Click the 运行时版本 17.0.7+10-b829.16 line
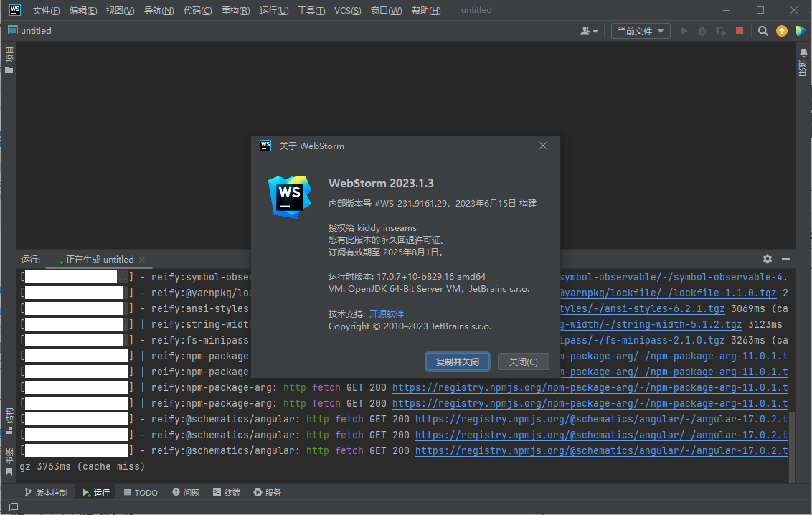 tap(407, 276)
